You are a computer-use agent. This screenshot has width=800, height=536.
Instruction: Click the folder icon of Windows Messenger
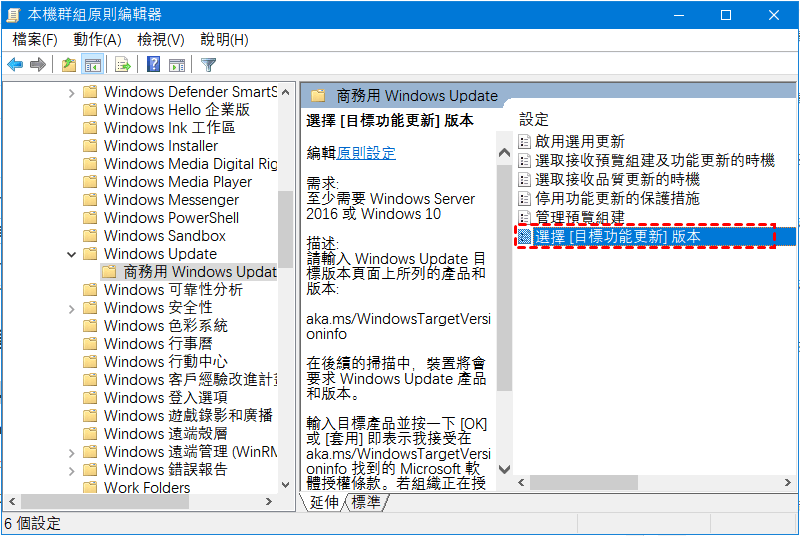tap(90, 200)
